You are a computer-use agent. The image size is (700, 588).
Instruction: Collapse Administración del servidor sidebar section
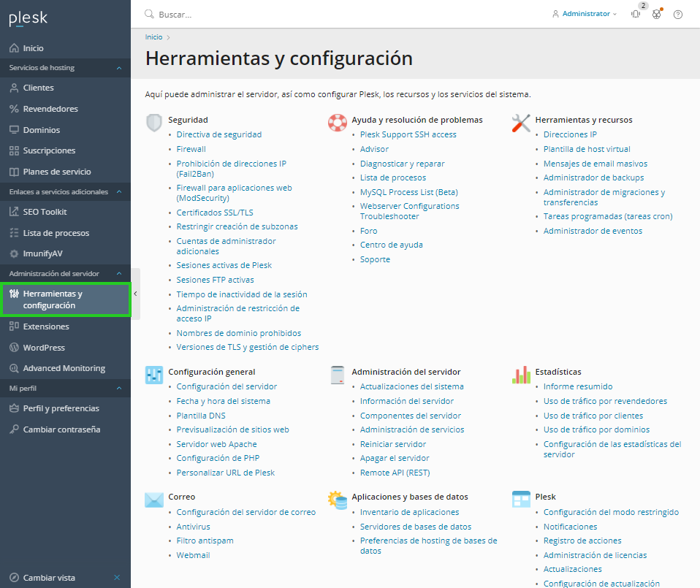[x=119, y=273]
